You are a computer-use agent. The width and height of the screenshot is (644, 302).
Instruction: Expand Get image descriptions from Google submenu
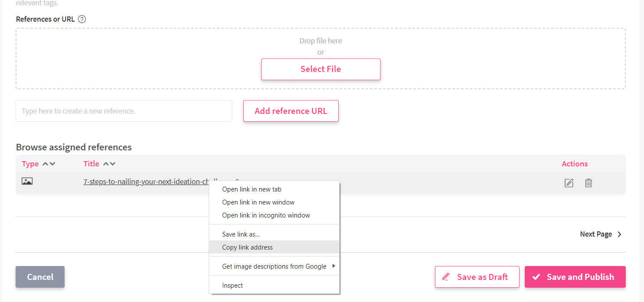click(274, 266)
